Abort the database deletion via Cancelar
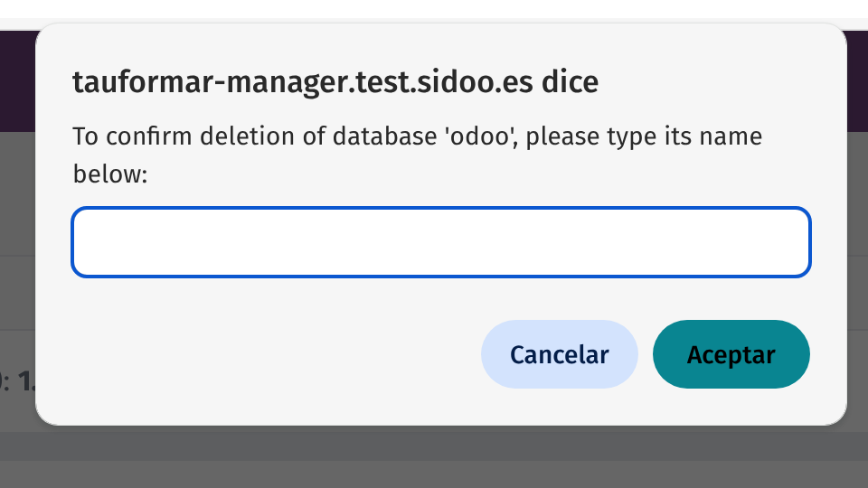Screen dimensions: 868x488 [x=559, y=354]
